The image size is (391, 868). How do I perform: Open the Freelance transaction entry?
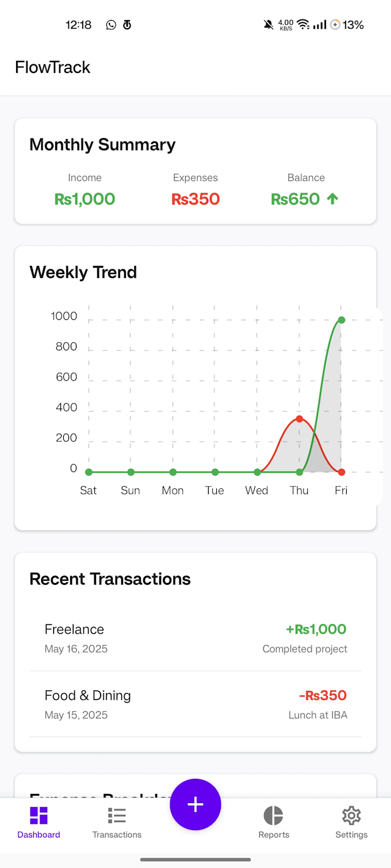point(195,638)
